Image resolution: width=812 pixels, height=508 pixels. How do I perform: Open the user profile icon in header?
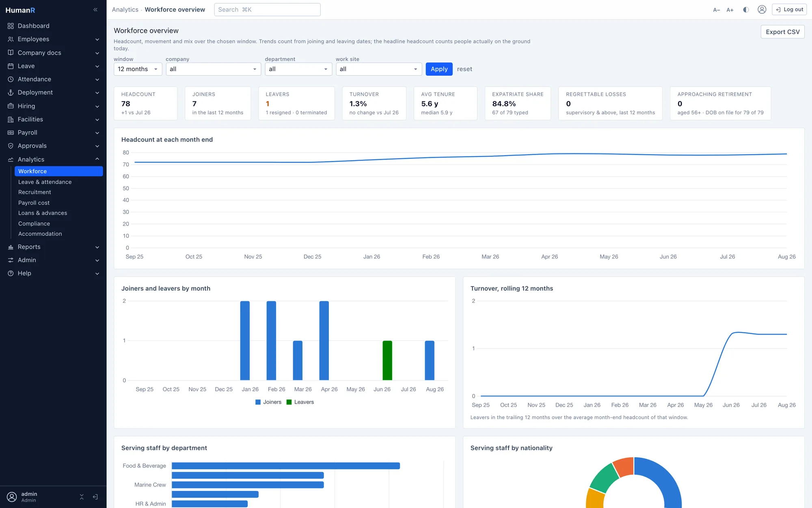(x=762, y=9)
